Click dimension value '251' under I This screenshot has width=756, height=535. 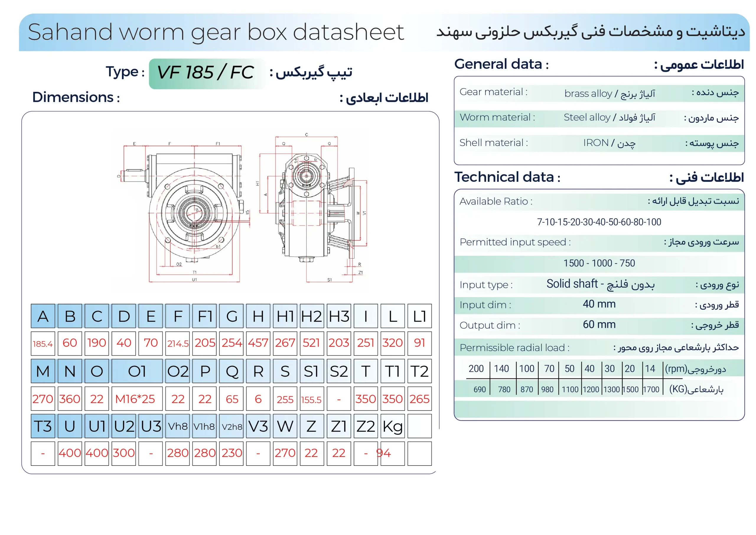click(x=366, y=343)
